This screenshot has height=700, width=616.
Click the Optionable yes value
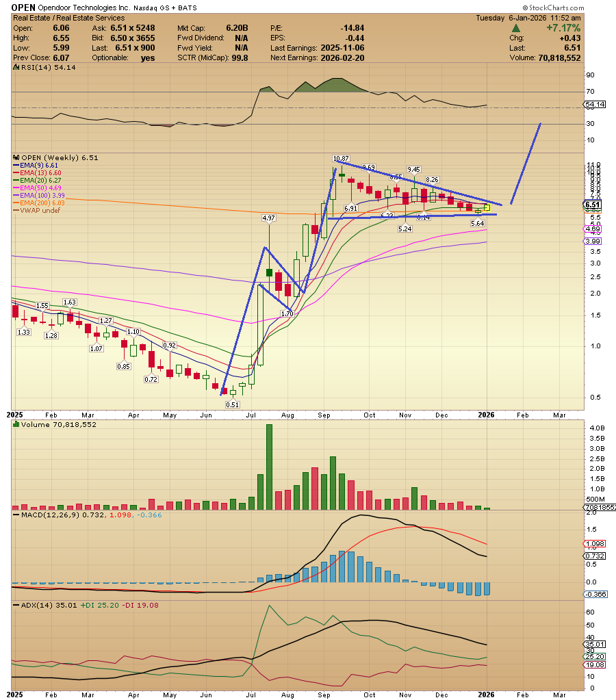147,57
